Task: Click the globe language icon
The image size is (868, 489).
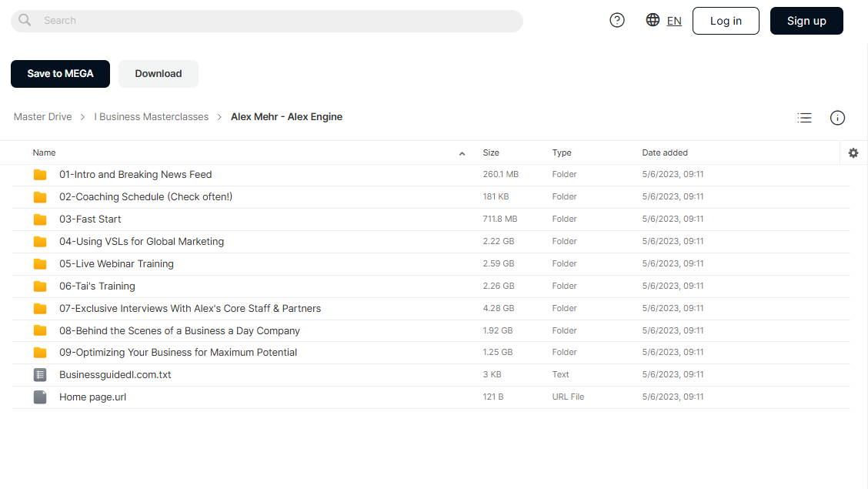Action: 653,20
